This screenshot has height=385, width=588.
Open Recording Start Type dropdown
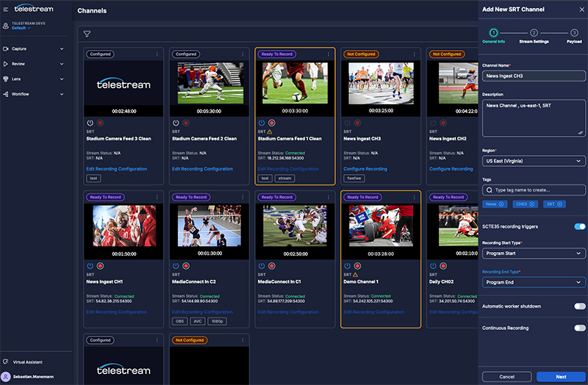pyautogui.click(x=534, y=253)
